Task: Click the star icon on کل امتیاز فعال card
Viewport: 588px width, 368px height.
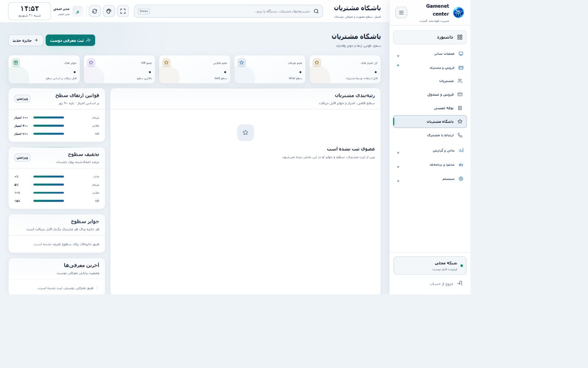Action: (x=317, y=63)
